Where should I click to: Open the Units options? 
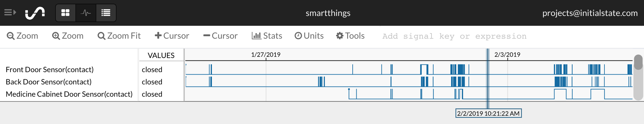pos(309,36)
